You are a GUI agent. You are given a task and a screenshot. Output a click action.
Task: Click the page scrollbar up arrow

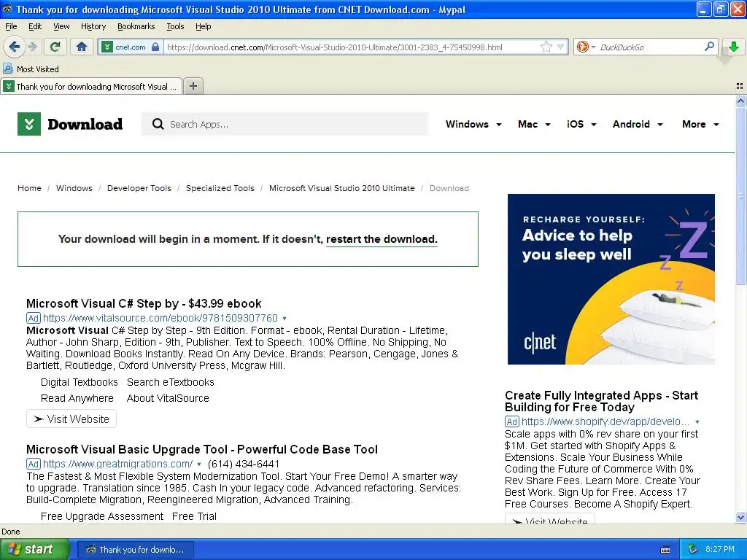740,101
